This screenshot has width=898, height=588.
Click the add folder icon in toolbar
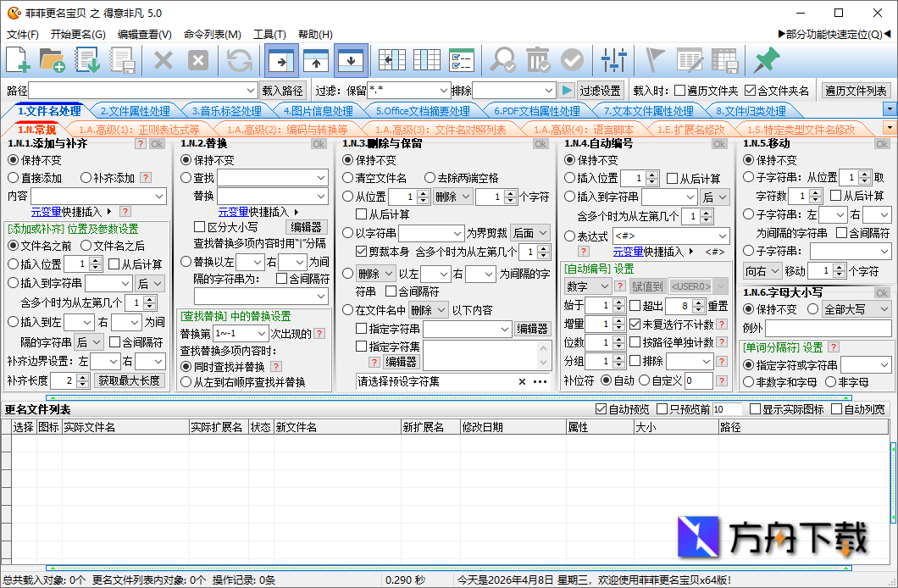tap(53, 60)
